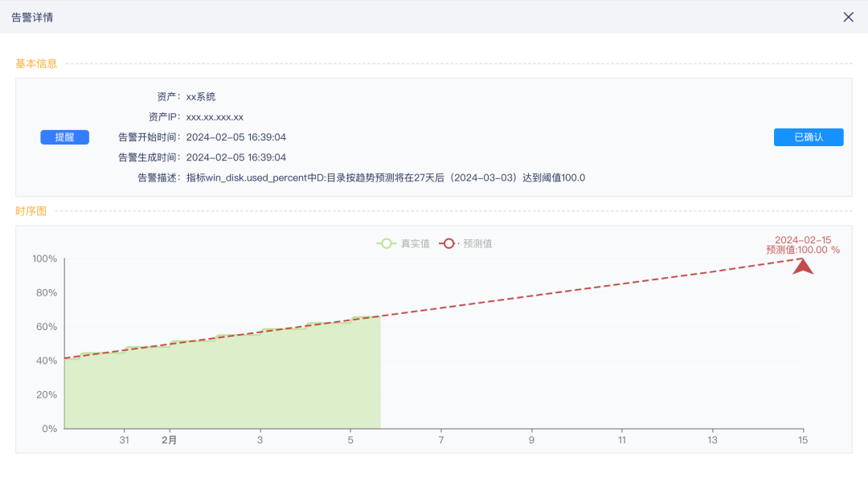Click the 告警开始时间 field label
The width and height of the screenshot is (868, 477).
pyautogui.click(x=149, y=137)
